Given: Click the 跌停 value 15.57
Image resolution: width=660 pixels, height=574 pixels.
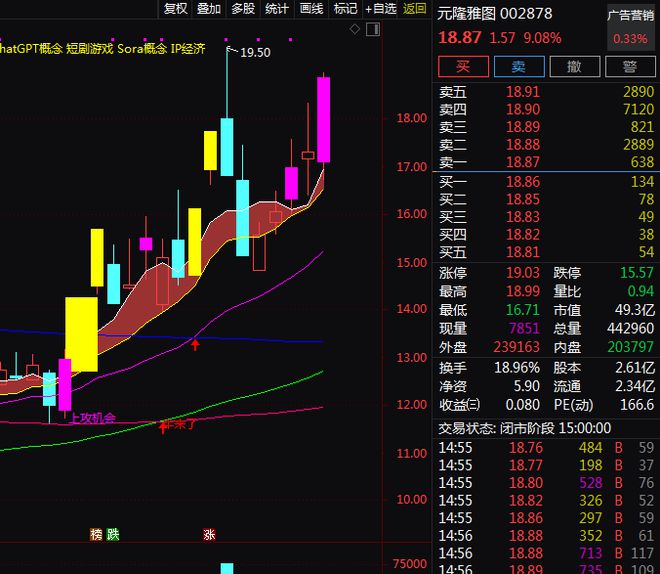Looking at the screenshot, I should (x=637, y=273).
